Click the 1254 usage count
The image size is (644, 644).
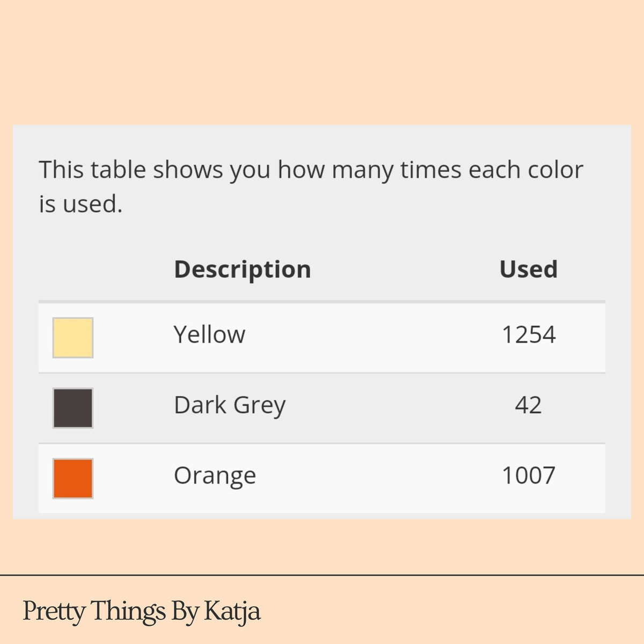point(529,335)
